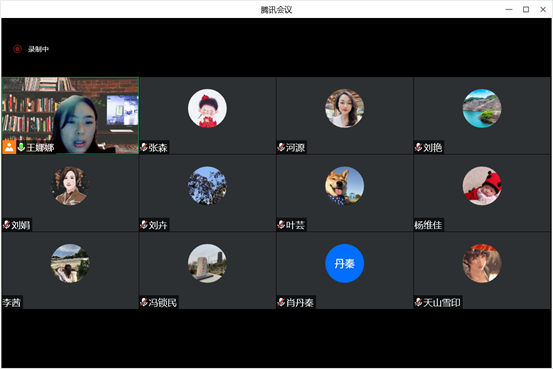Click the name label 叶芸

pos(295,225)
